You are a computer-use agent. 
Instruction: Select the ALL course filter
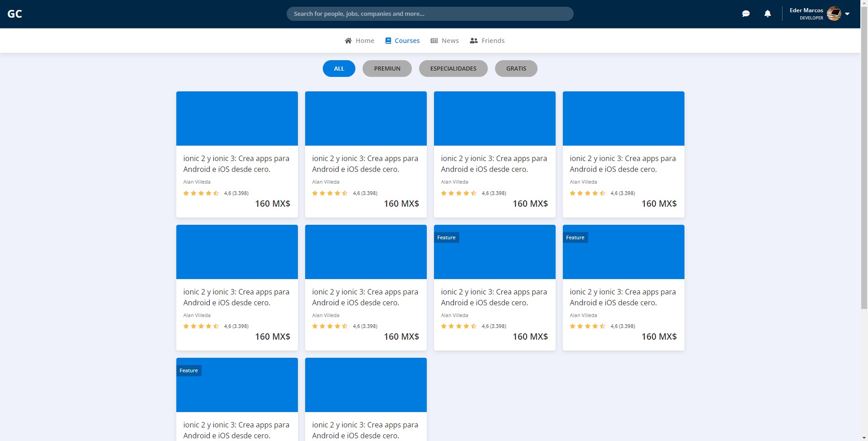[339, 69]
